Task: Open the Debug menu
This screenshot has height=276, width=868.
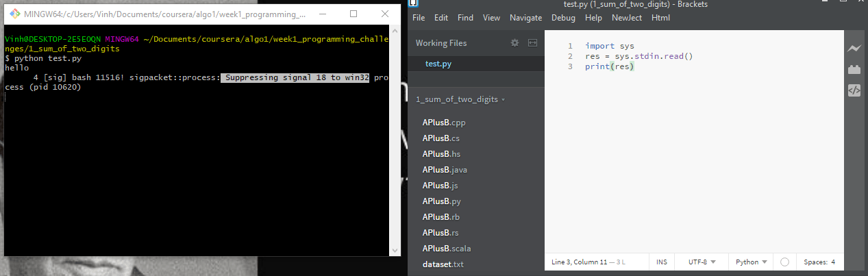Action: pyautogui.click(x=563, y=18)
